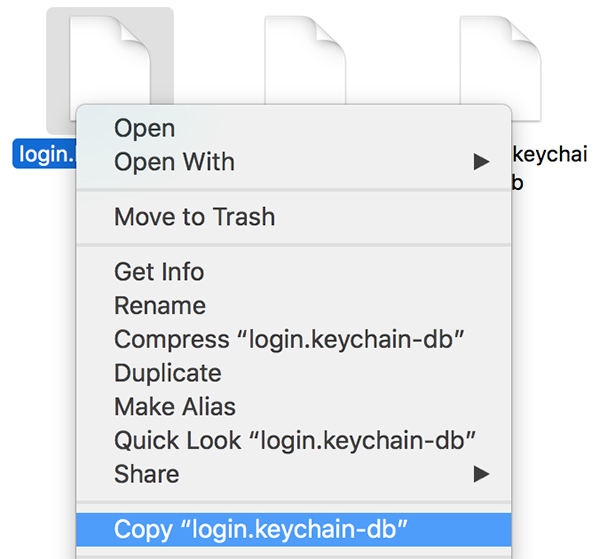
Task: Open the Open With submenu
Action: coord(293,162)
